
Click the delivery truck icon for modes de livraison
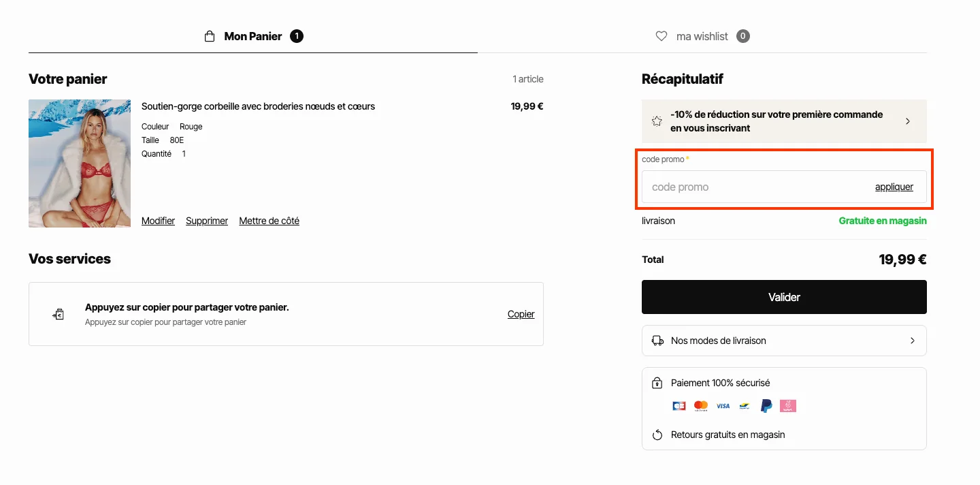point(657,341)
